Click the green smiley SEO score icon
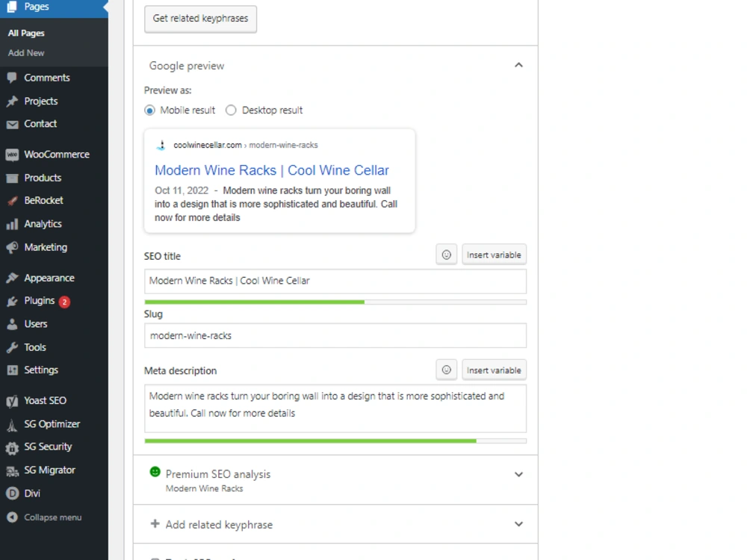The image size is (747, 560). 155,472
